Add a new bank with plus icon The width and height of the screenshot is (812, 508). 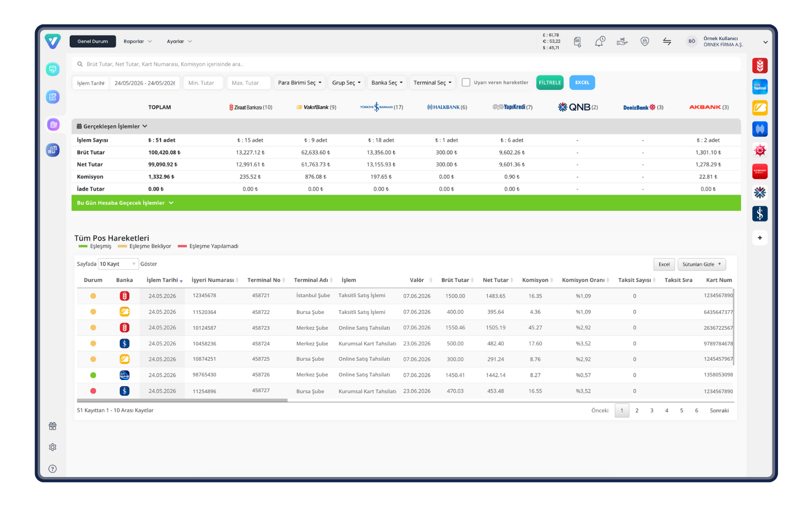point(760,238)
